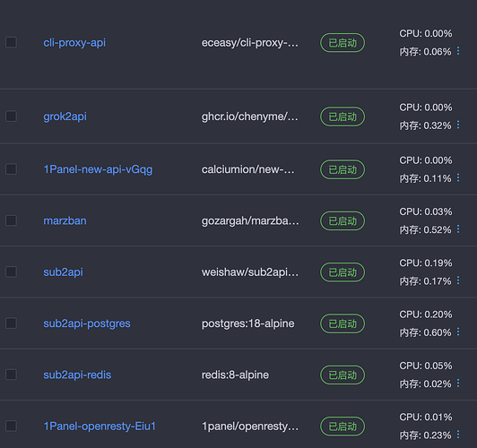Open more-actions dots for 1Panel-new-api-vGqg row
477x448 pixels.
click(x=458, y=177)
